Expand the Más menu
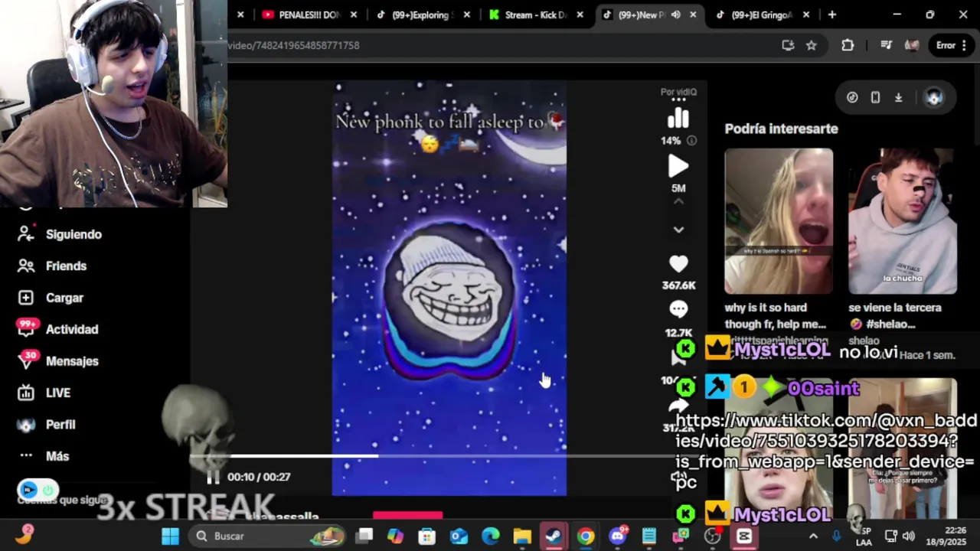The height and width of the screenshot is (551, 980). 44,456
